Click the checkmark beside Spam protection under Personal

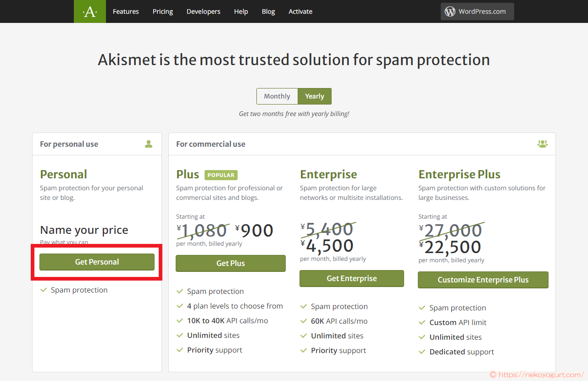click(x=44, y=290)
